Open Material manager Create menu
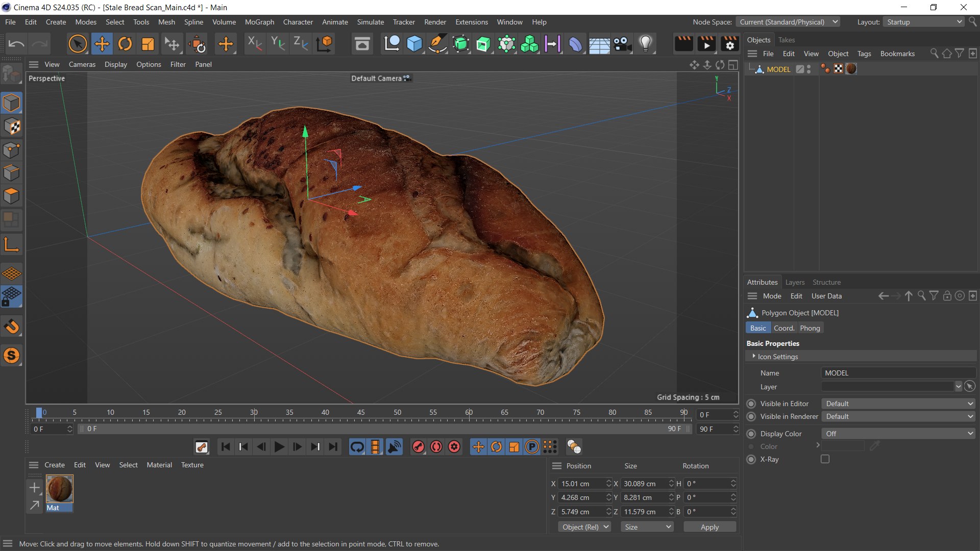The image size is (980, 551). (x=54, y=465)
